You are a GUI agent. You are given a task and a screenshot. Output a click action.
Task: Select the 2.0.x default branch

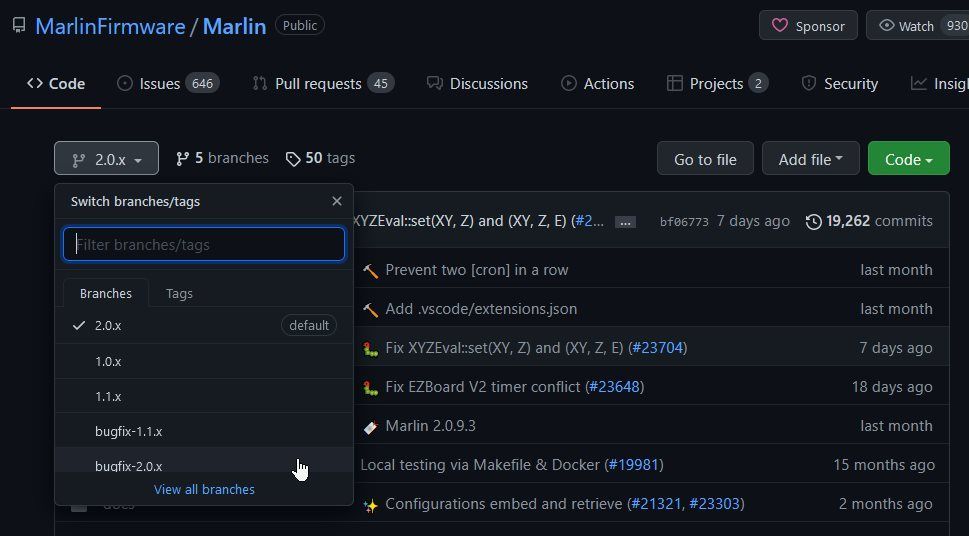pos(204,325)
